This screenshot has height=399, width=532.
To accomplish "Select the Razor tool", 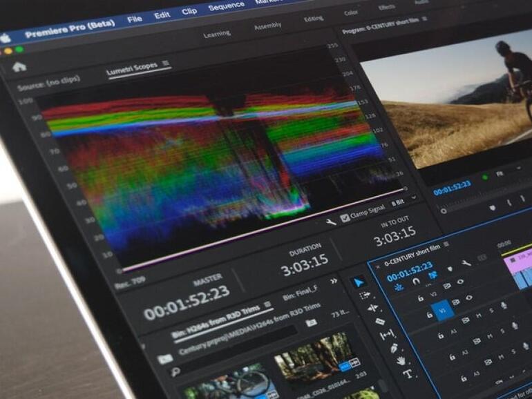I will [380, 322].
